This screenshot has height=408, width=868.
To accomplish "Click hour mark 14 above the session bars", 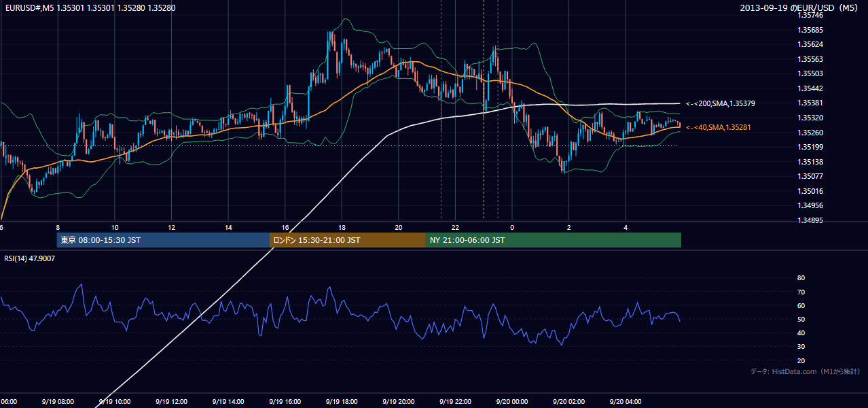I will coord(228,227).
